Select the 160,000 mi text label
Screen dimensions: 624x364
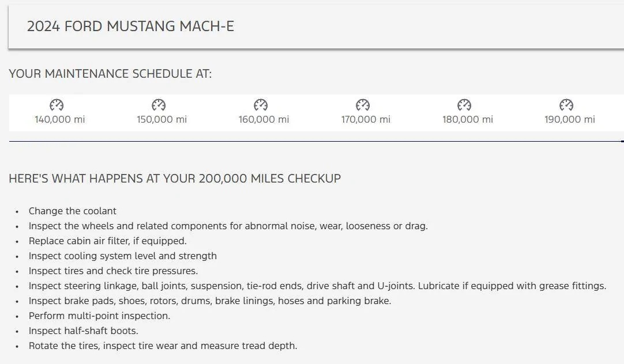click(x=264, y=119)
